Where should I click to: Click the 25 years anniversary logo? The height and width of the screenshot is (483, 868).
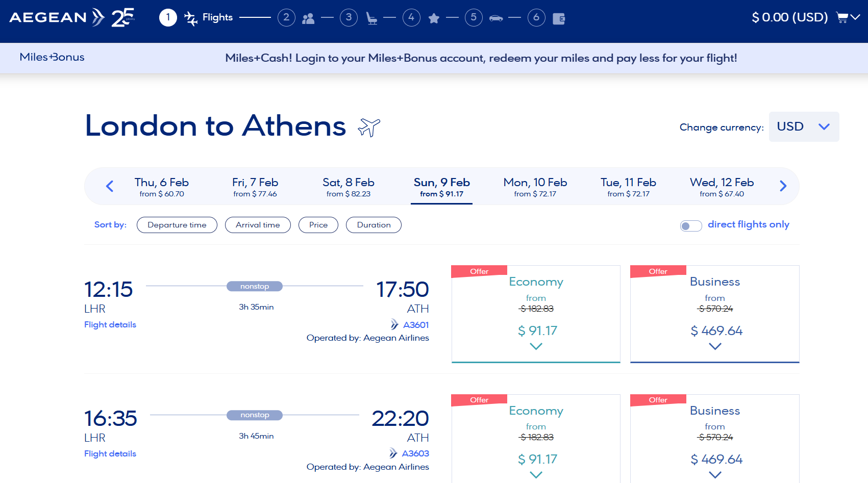(123, 17)
